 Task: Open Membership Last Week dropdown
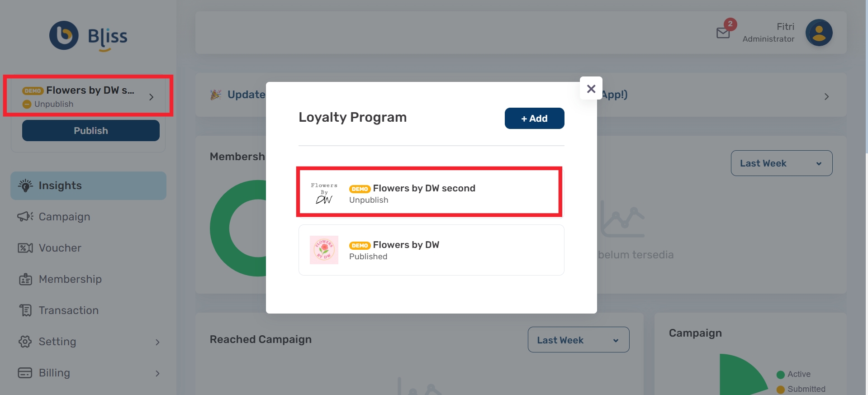coord(781,163)
